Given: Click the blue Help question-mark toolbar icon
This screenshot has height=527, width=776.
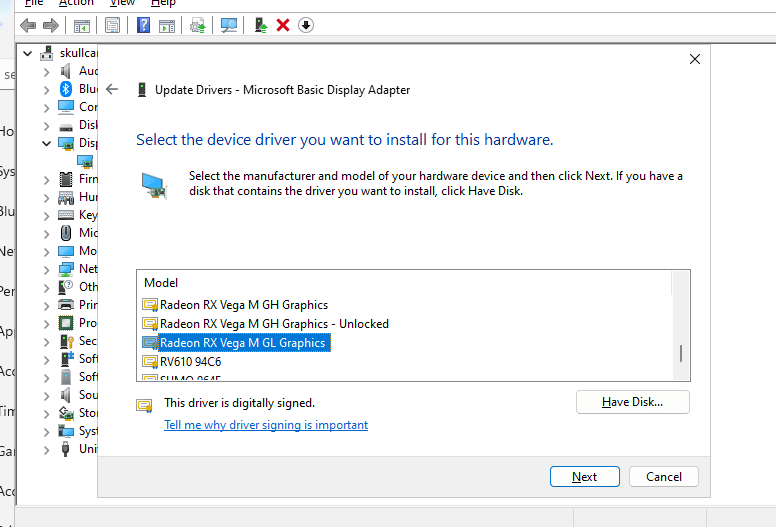Looking at the screenshot, I should [143, 25].
